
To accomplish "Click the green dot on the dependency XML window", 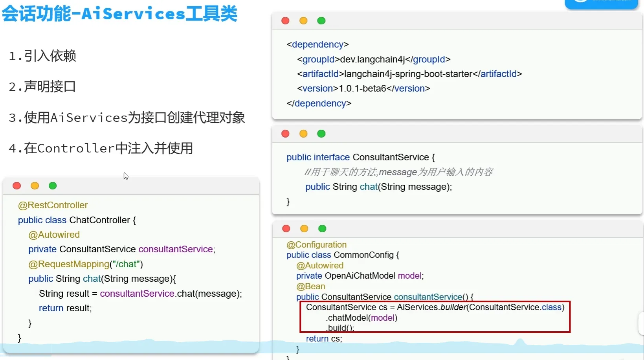I will tap(321, 21).
